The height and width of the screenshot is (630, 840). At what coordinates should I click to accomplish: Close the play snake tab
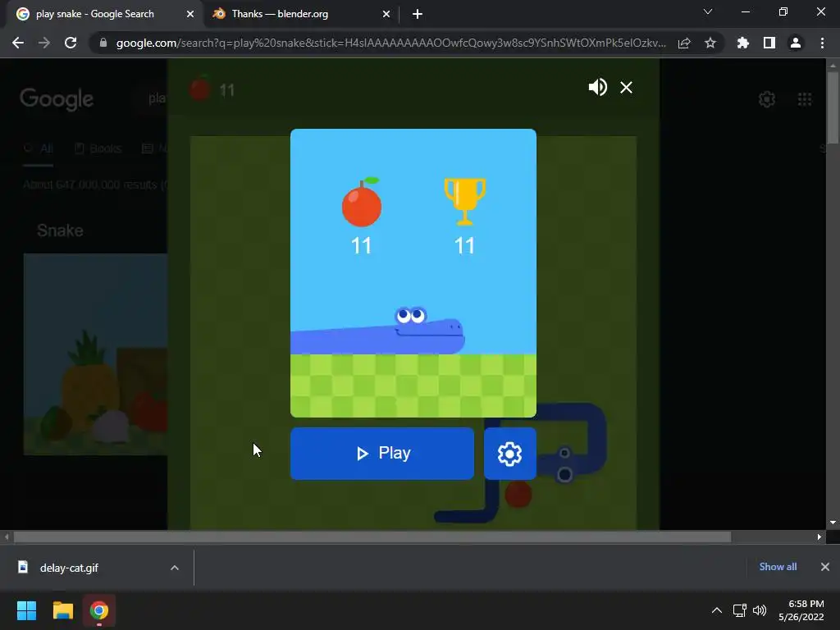click(189, 14)
